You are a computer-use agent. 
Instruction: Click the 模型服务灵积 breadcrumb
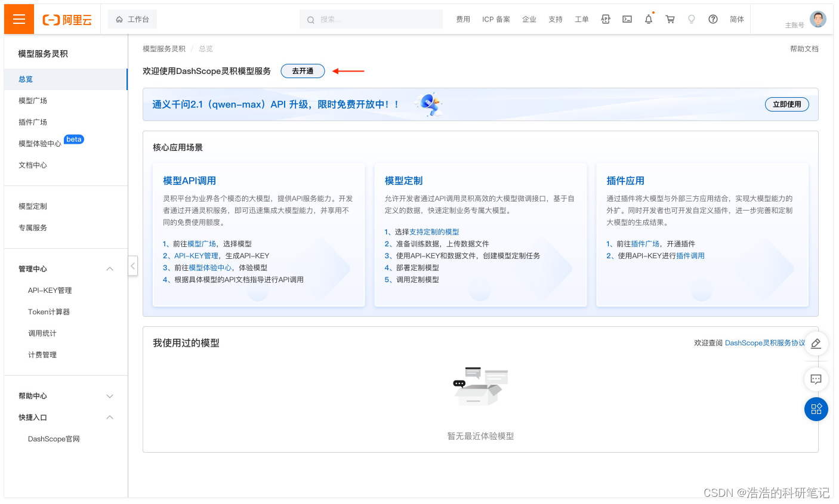click(x=164, y=49)
